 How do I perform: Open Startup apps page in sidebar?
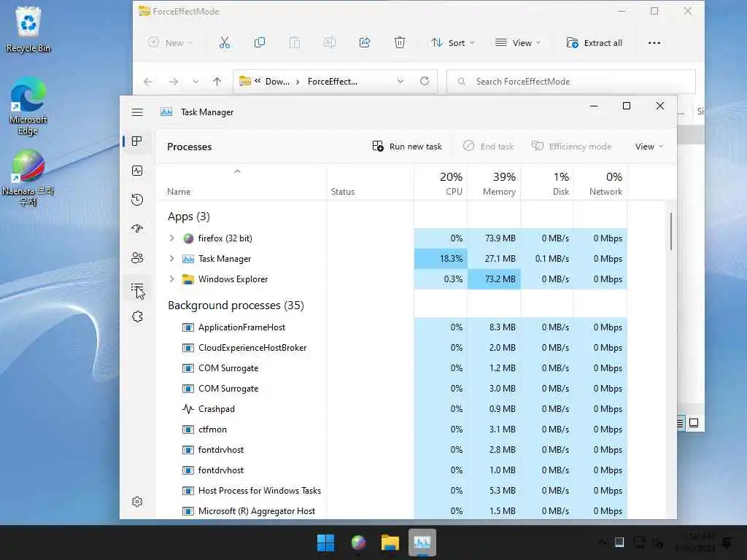137,228
